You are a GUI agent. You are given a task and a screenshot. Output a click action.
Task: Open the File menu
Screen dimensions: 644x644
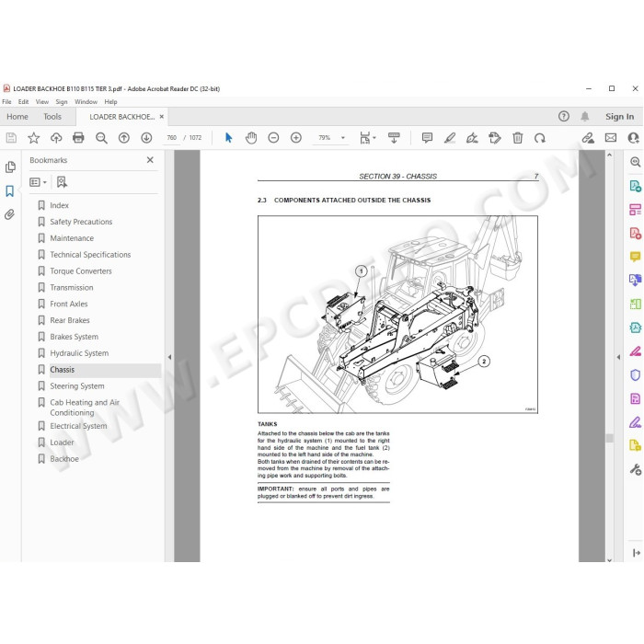tap(6, 101)
